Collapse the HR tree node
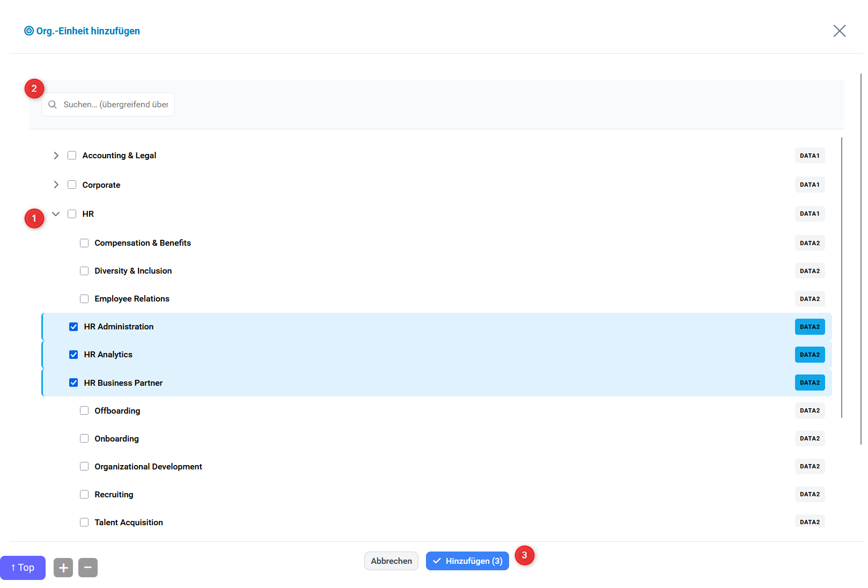 (56, 214)
